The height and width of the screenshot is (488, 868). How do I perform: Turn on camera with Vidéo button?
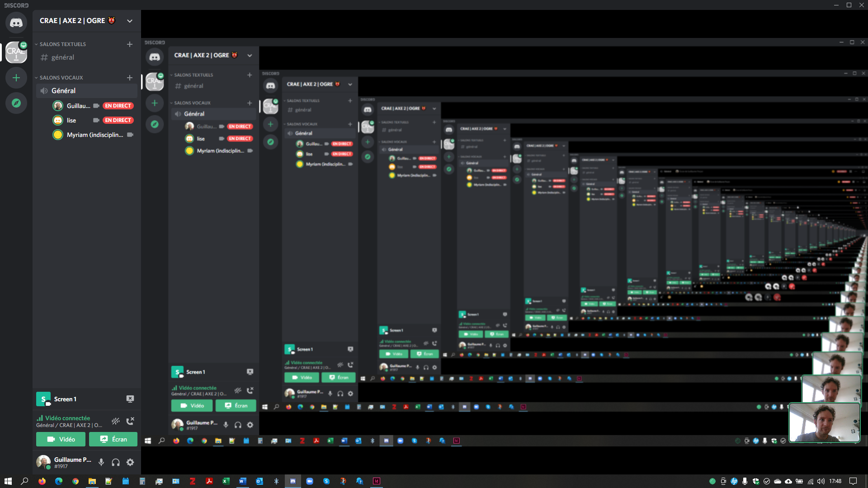click(x=61, y=439)
